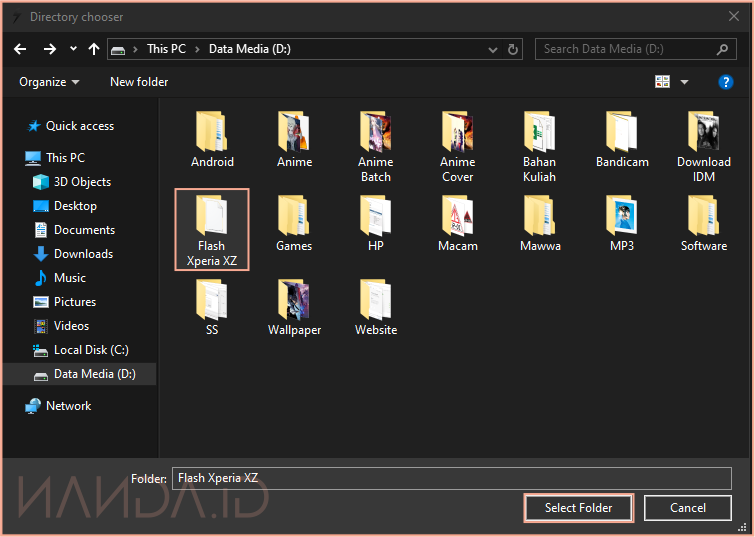Click the Back navigation arrow
The height and width of the screenshot is (537, 755).
(x=20, y=49)
